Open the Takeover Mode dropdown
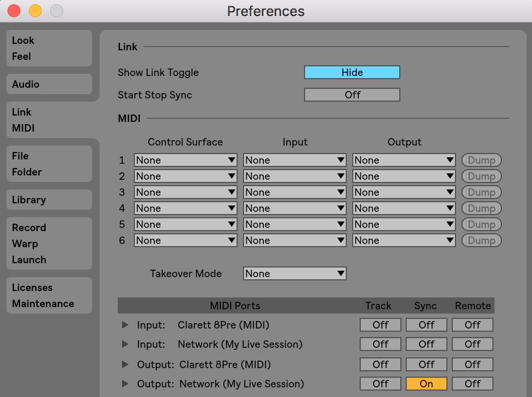532x397 pixels. pos(295,273)
